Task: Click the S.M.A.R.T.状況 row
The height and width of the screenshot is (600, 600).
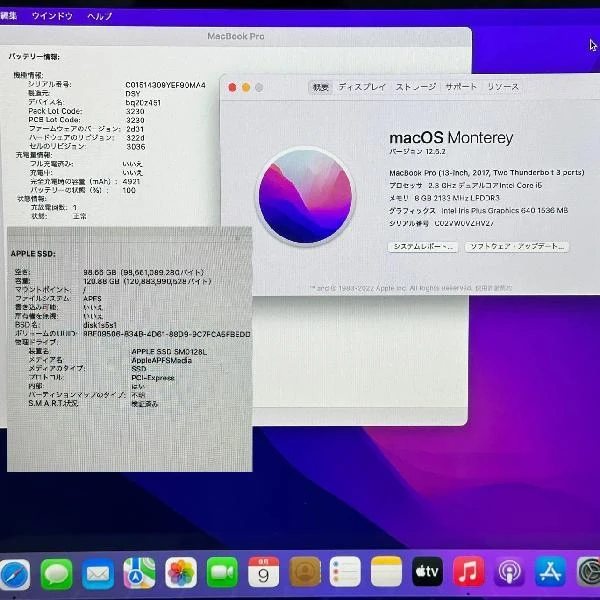Action: (x=93, y=404)
